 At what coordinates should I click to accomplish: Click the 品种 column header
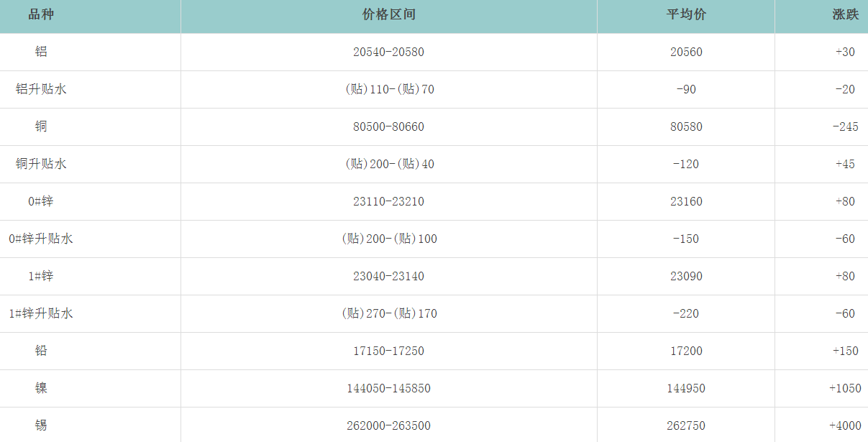pyautogui.click(x=41, y=15)
